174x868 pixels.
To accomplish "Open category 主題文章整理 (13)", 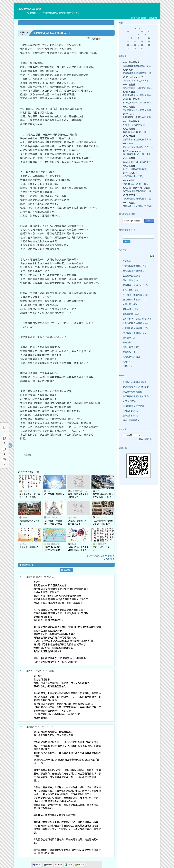I will point(131,276).
